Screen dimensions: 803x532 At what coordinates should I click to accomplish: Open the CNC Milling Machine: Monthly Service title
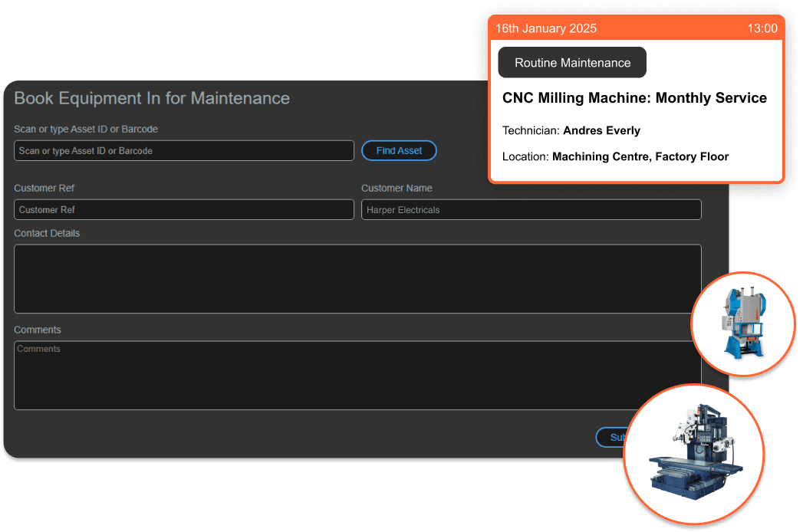pyautogui.click(x=634, y=98)
